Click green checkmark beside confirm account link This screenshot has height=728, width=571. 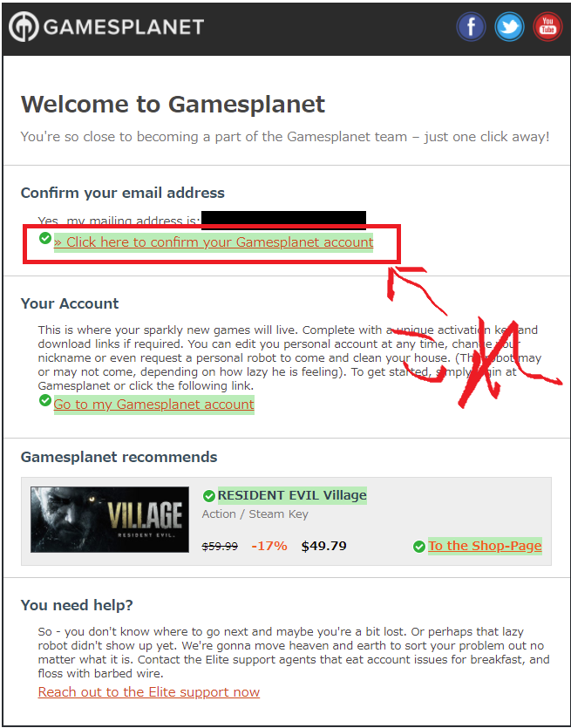tap(45, 238)
